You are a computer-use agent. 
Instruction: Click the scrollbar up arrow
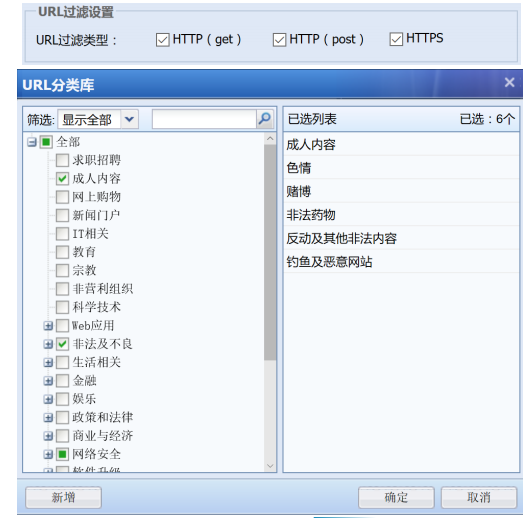pyautogui.click(x=270, y=138)
